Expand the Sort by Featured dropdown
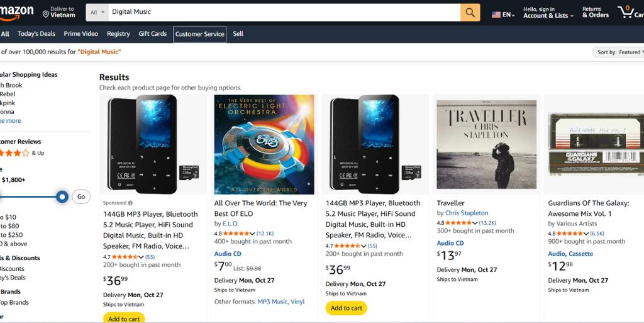Screen dimensions: 644x323 coord(618,52)
